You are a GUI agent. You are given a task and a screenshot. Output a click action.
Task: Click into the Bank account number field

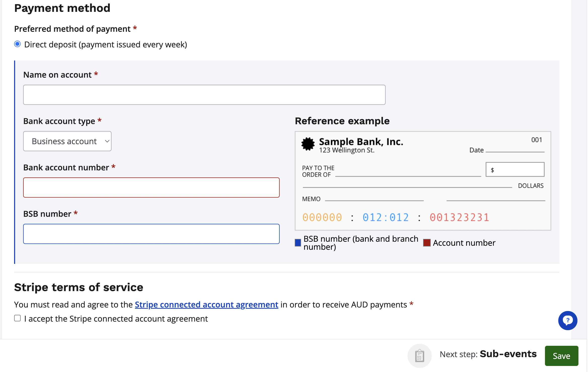coord(151,188)
